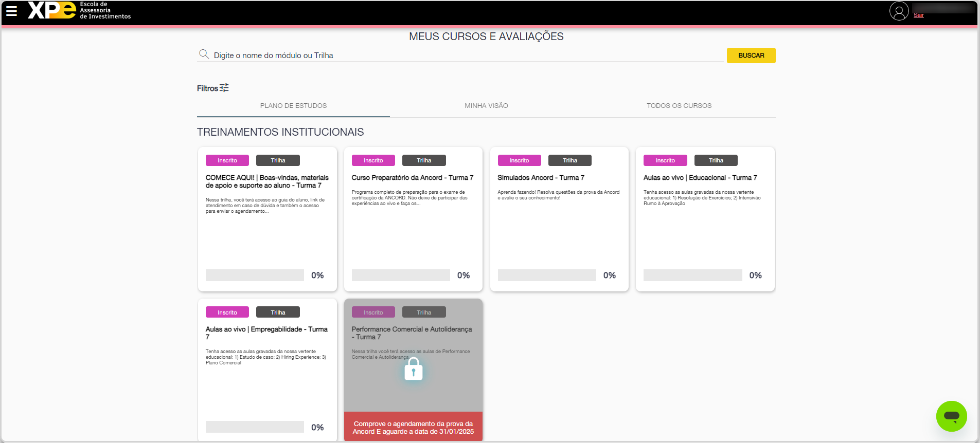Click the search magnifier icon

click(204, 54)
